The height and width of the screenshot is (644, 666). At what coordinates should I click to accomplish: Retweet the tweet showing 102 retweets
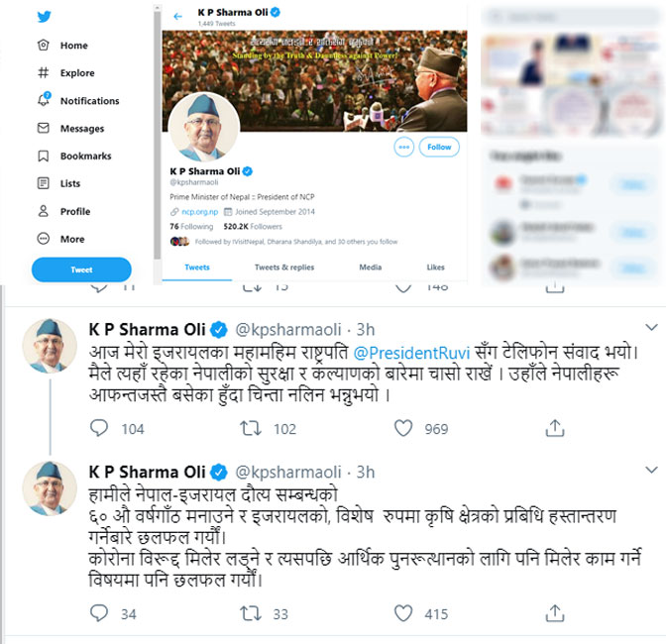251,428
